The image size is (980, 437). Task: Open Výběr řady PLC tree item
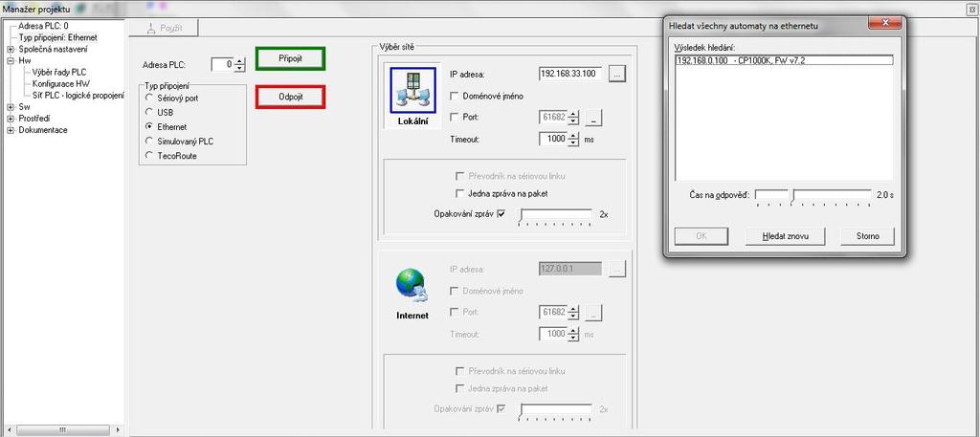pyautogui.click(x=59, y=73)
